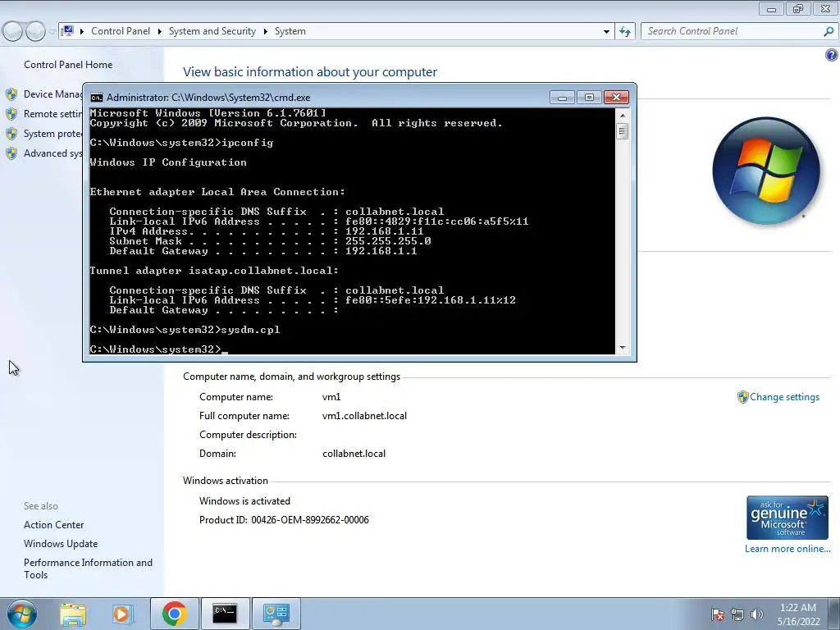Select the Control Panel System taskbar button
840x630 pixels.
pyautogui.click(x=276, y=614)
